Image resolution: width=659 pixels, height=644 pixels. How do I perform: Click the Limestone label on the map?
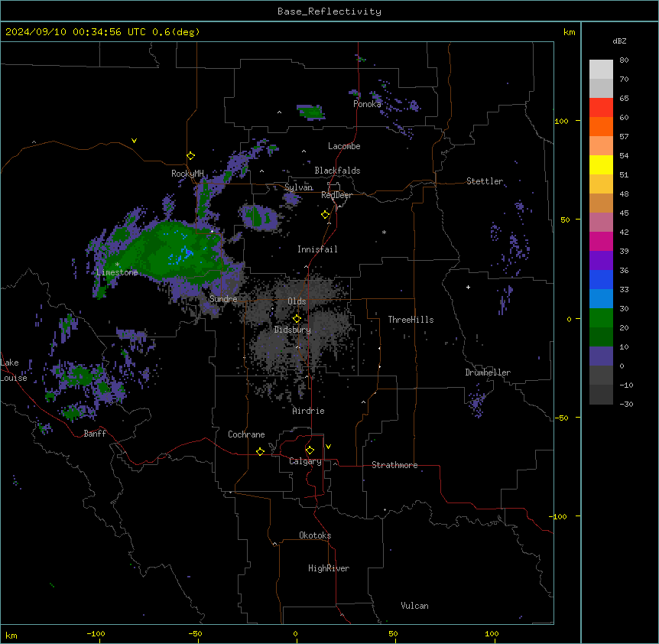point(117,272)
